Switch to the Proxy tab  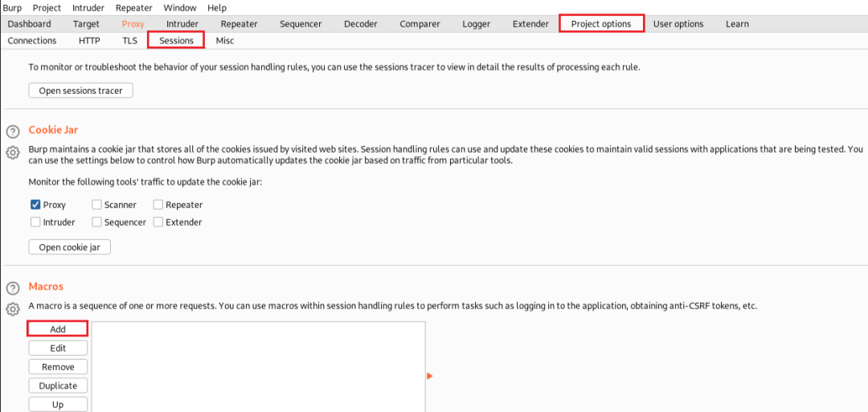(133, 24)
